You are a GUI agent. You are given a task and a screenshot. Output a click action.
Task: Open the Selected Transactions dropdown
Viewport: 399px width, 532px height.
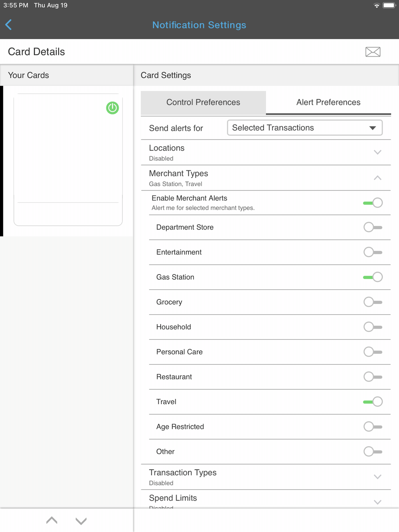[x=304, y=128]
